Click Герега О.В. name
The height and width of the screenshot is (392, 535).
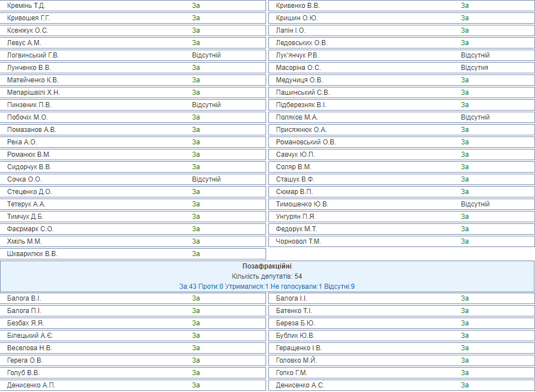click(x=25, y=360)
